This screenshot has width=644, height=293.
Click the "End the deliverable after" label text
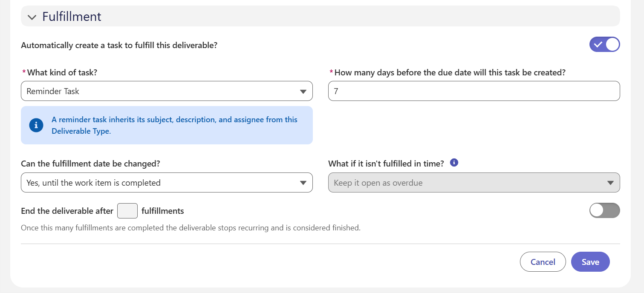[67, 211]
